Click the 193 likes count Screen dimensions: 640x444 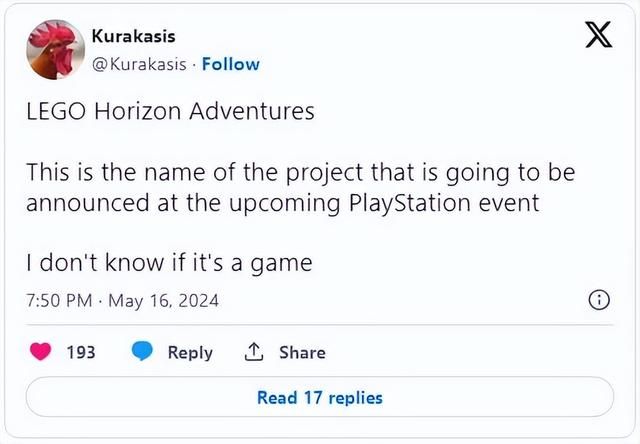pyautogui.click(x=80, y=352)
